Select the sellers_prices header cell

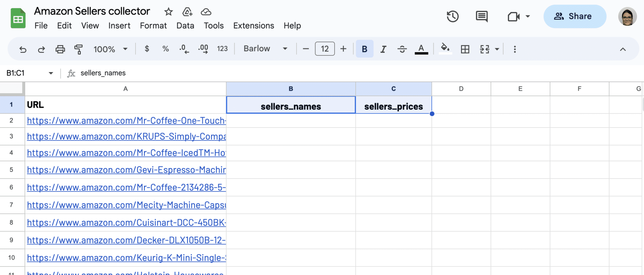pos(394,105)
